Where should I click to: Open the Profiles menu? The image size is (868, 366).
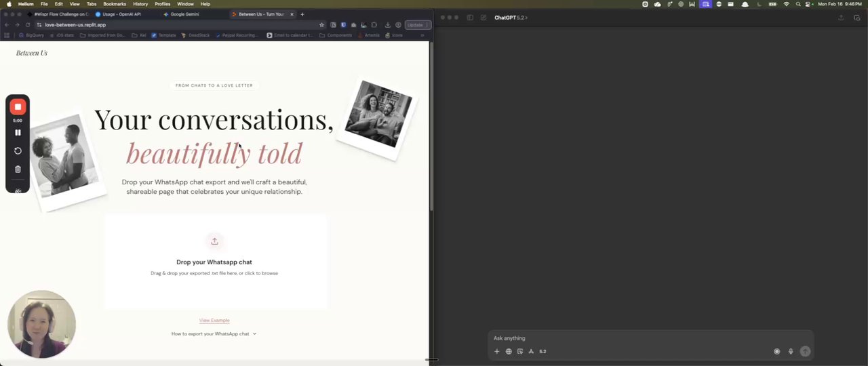tap(163, 4)
